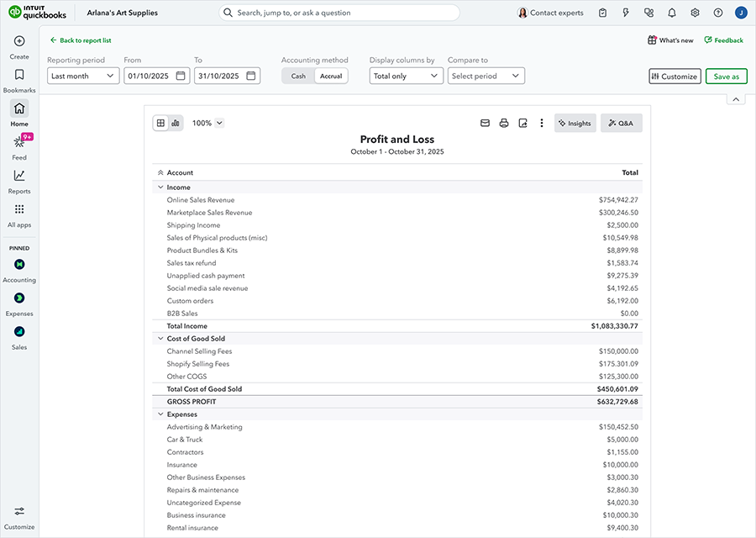The height and width of the screenshot is (538, 756).
Task: Click the Create plus icon in sidebar
Action: click(x=18, y=40)
